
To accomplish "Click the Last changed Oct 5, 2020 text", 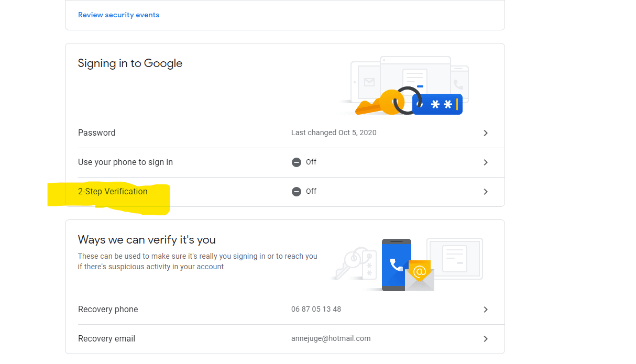I will (x=334, y=133).
